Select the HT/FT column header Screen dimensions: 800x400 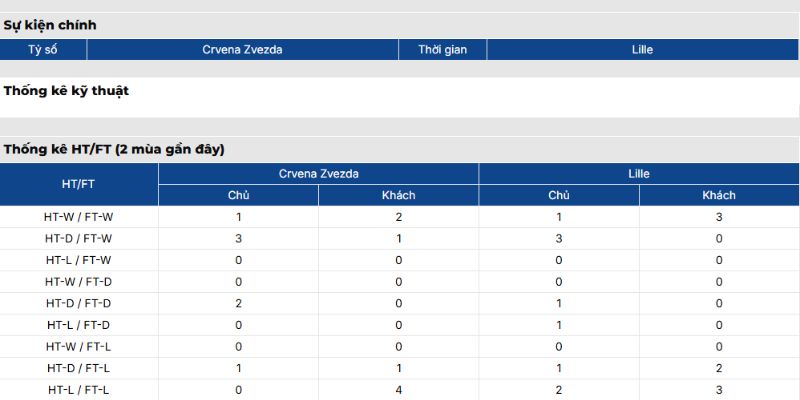[79, 184]
